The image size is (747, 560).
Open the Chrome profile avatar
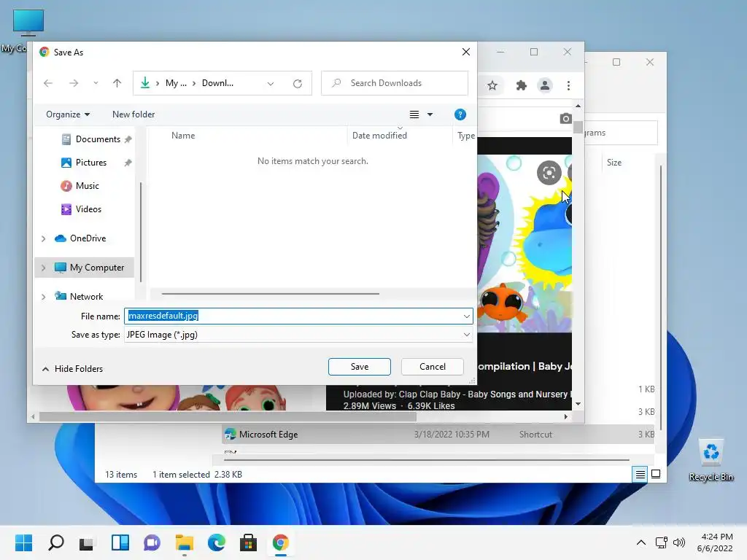coord(544,85)
